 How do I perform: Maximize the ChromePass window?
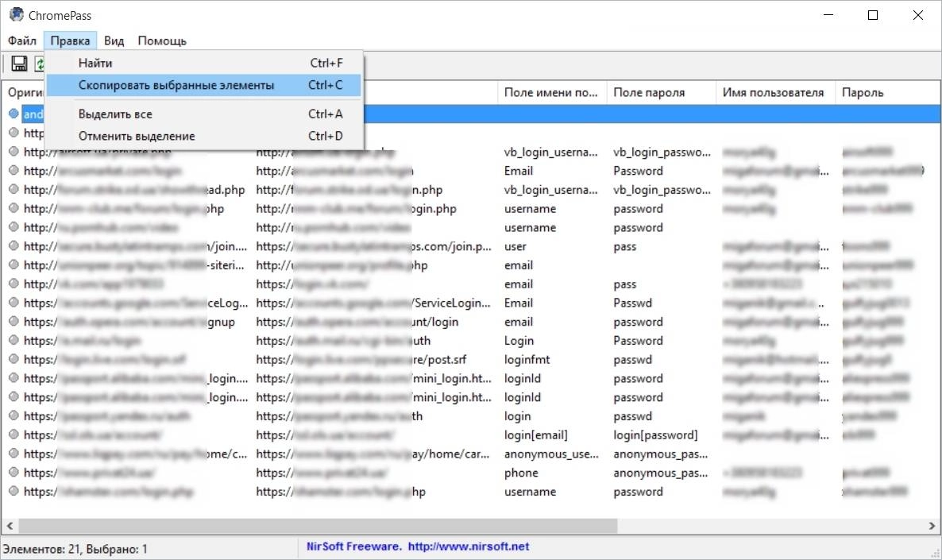873,15
